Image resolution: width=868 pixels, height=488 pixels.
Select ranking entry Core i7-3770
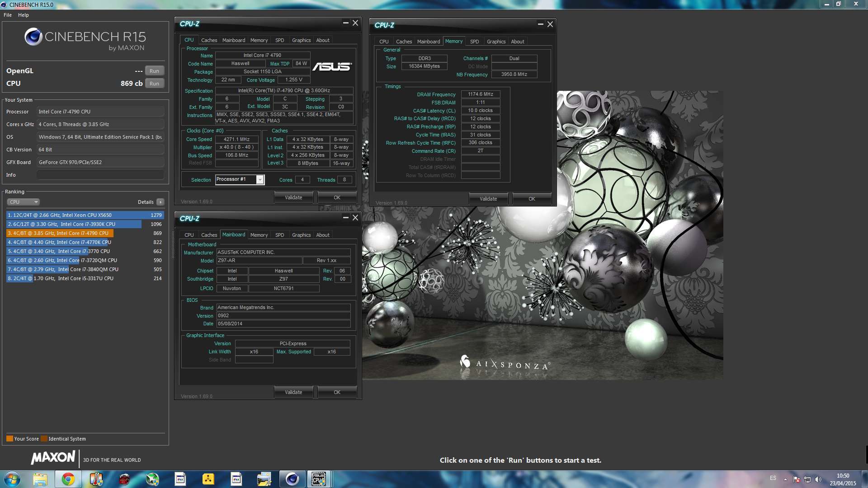point(85,251)
